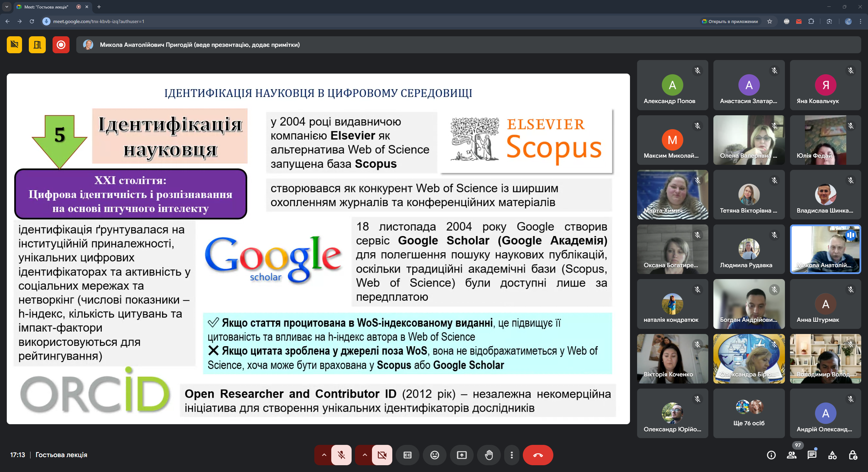Select Богдан Андрійови... video tile
This screenshot has height=472, width=868.
tap(749, 304)
